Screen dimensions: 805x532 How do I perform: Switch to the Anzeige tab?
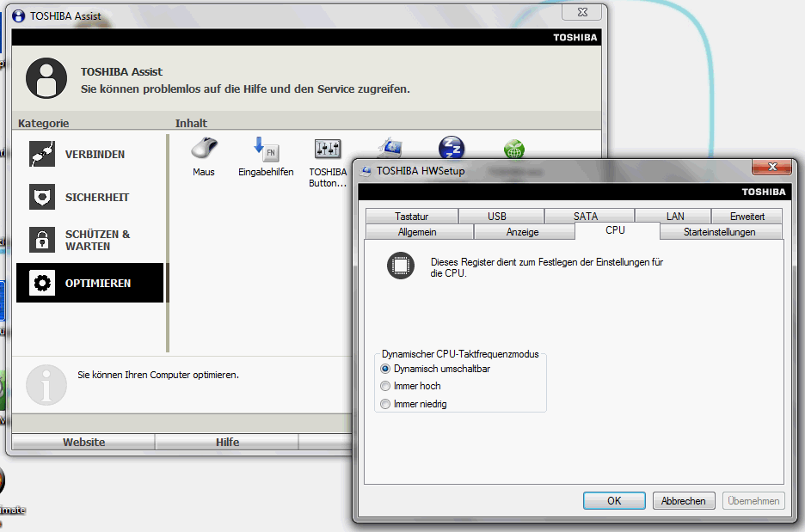[x=524, y=232]
